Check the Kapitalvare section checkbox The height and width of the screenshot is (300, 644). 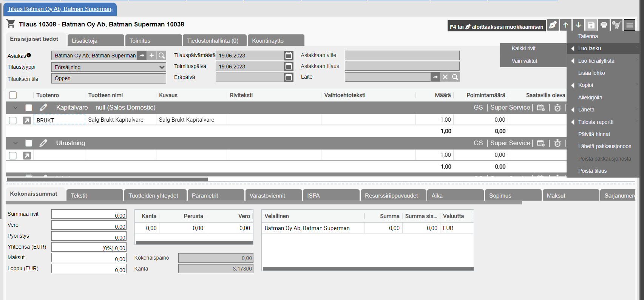(29, 108)
